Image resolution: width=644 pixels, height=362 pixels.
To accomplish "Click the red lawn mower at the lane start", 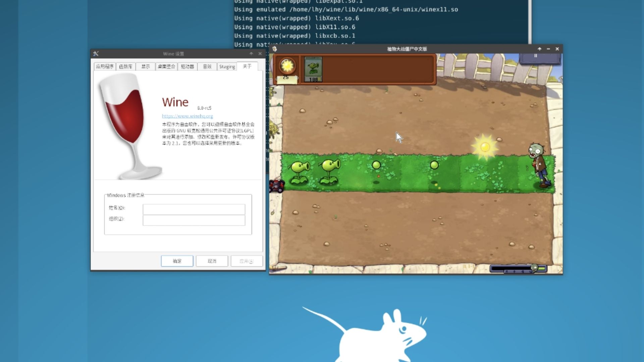I will click(276, 186).
